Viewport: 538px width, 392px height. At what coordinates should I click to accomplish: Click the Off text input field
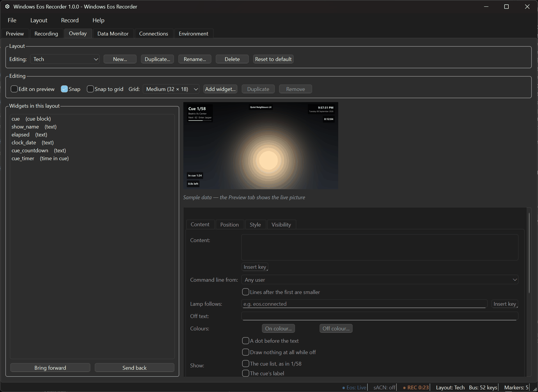(x=380, y=316)
